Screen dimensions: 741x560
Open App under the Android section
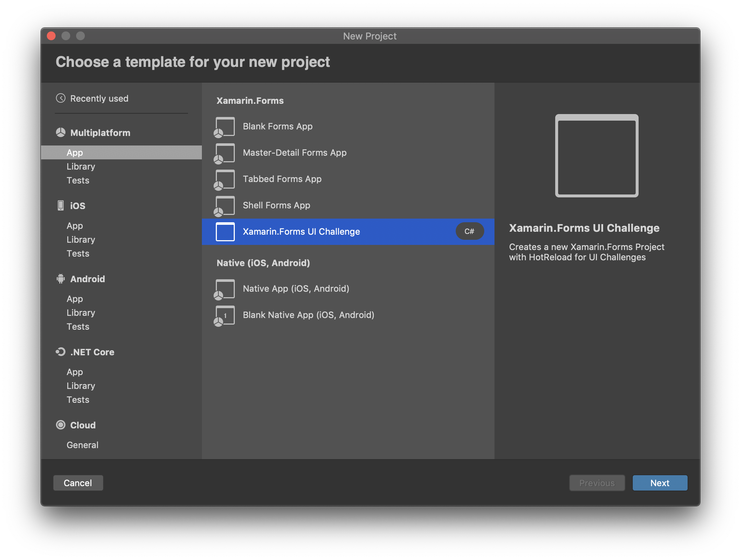coord(75,299)
